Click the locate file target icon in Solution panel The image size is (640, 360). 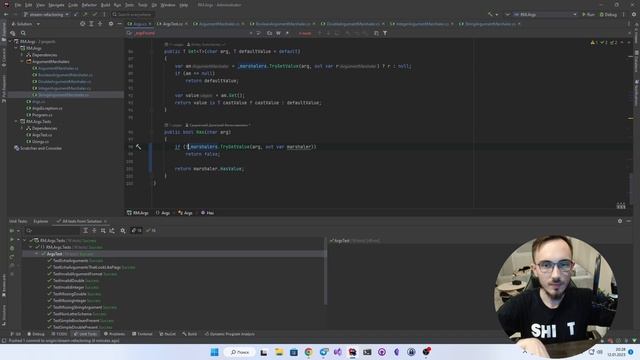pyautogui.click(x=83, y=24)
